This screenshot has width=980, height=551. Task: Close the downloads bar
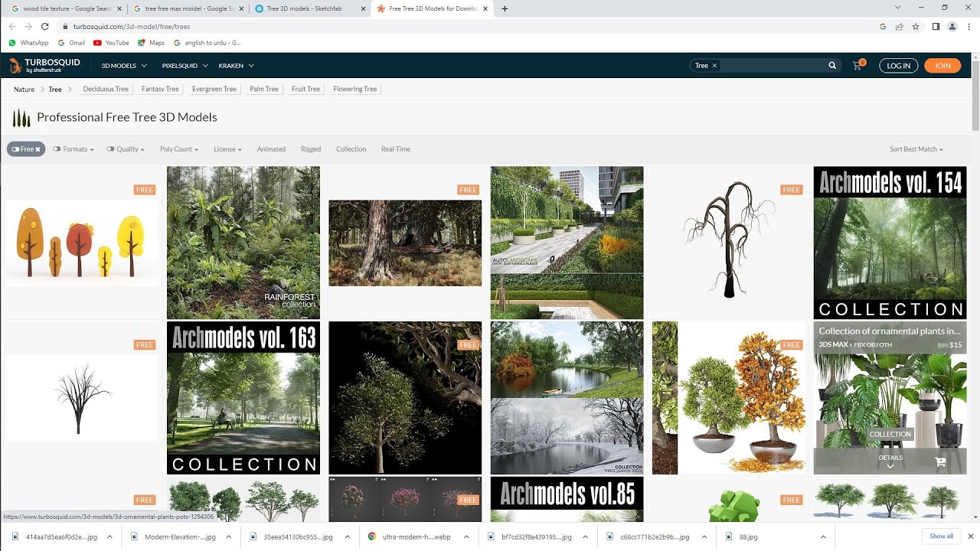970,536
